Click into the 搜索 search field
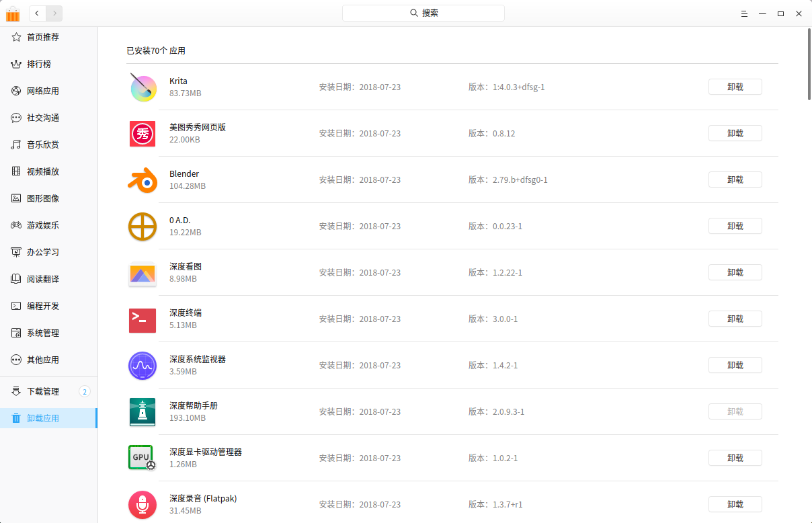The width and height of the screenshot is (812, 523). (x=423, y=13)
